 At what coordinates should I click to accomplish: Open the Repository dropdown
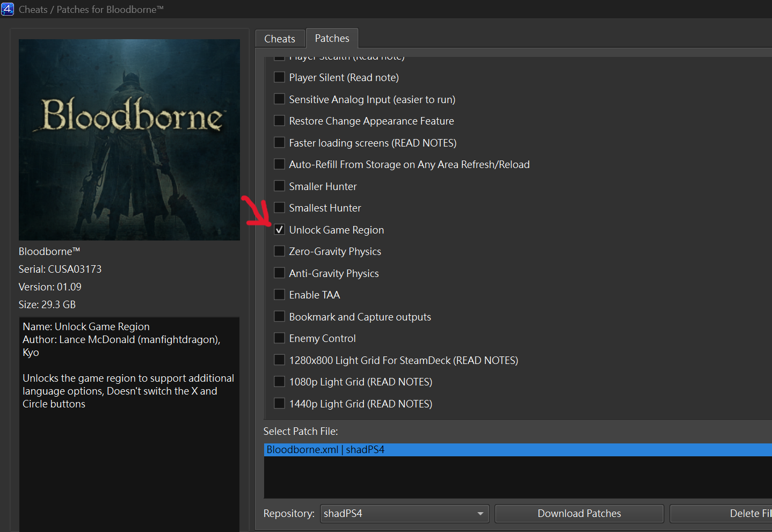click(x=405, y=514)
